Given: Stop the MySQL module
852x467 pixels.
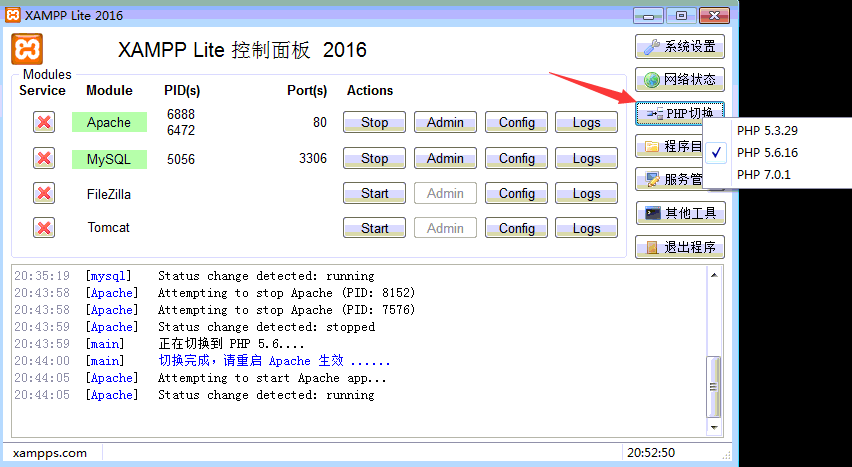Looking at the screenshot, I should coord(374,158).
